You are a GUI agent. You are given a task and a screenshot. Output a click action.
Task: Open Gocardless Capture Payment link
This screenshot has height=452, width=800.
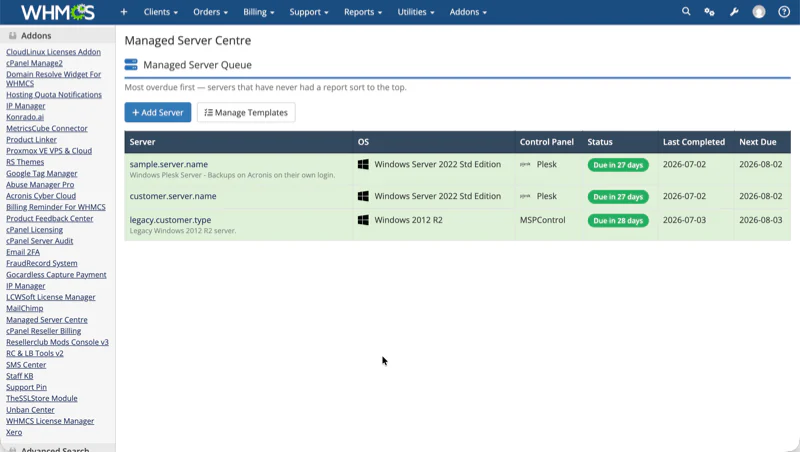tap(56, 274)
